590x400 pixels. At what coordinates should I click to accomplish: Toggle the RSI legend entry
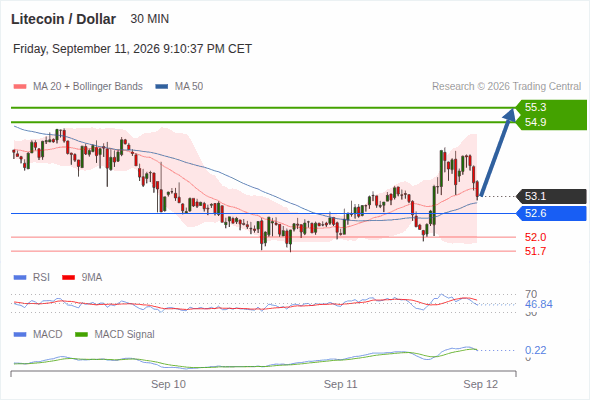point(32,277)
